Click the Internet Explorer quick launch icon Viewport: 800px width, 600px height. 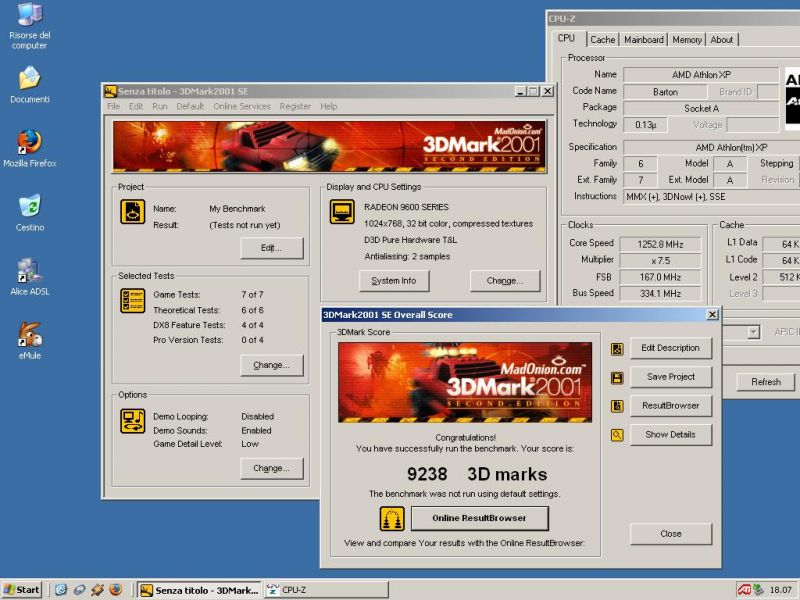coord(61,590)
